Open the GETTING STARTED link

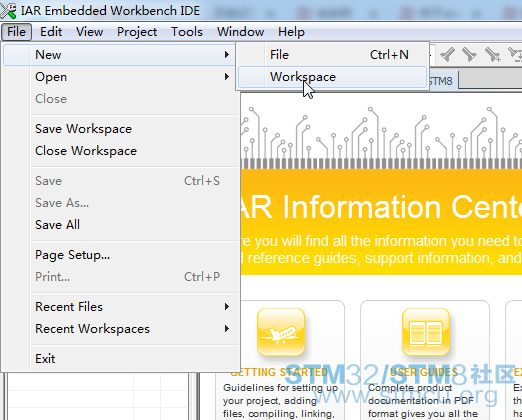pyautogui.click(x=279, y=372)
